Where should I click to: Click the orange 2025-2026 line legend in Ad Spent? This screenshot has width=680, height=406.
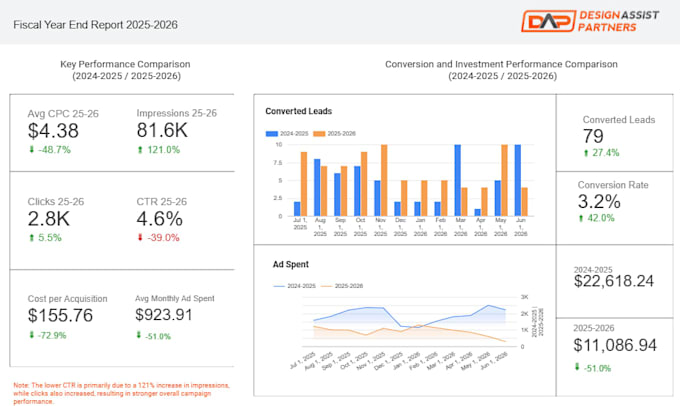coord(326,286)
